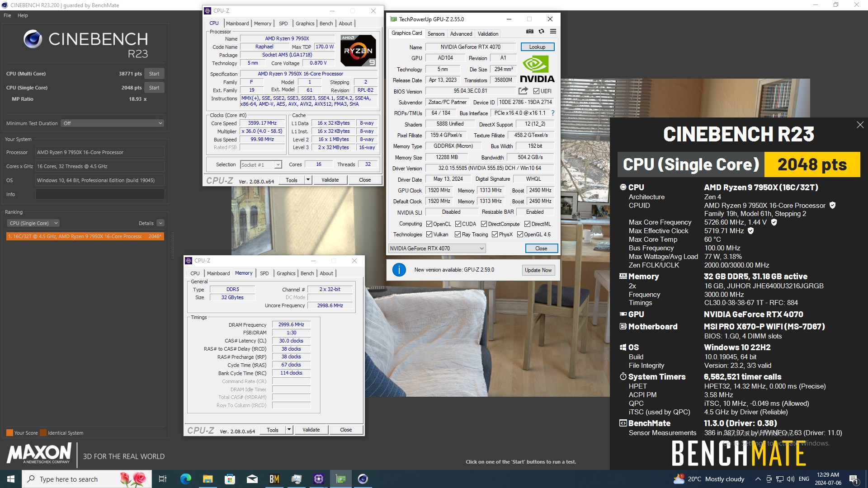This screenshot has width=868, height=488.
Task: Click the clock and date in taskbar
Action: click(x=828, y=479)
